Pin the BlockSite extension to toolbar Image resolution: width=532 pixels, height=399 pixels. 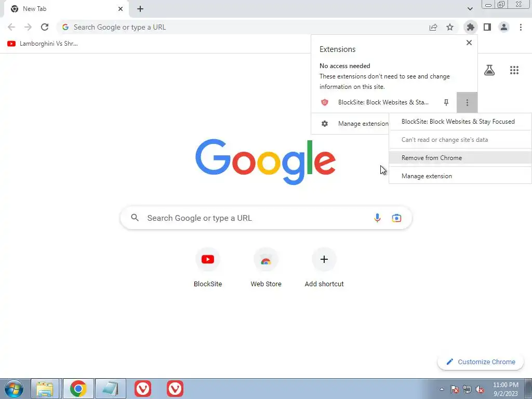[446, 102]
